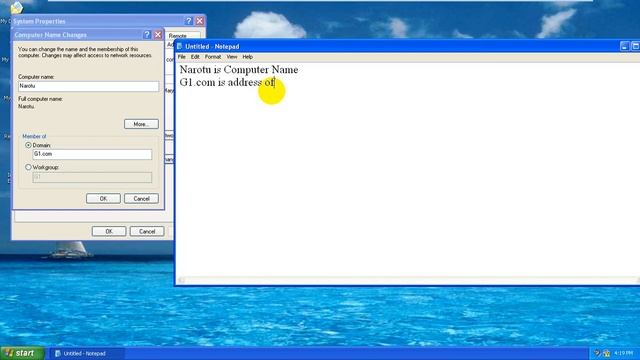Screen dimensions: 640x360
Task: Minimize the Notepad window
Action: coord(624,46)
